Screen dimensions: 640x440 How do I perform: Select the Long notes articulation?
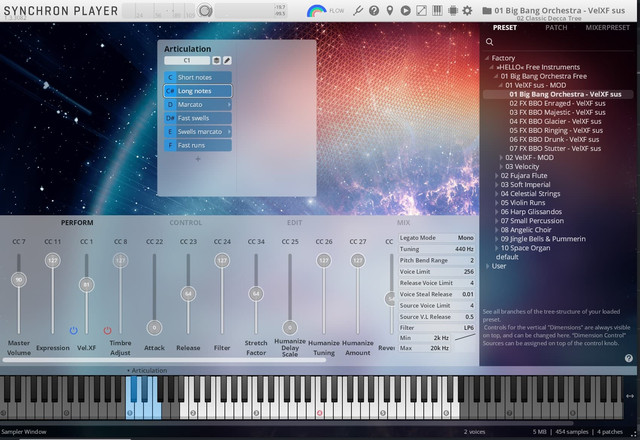coord(198,91)
